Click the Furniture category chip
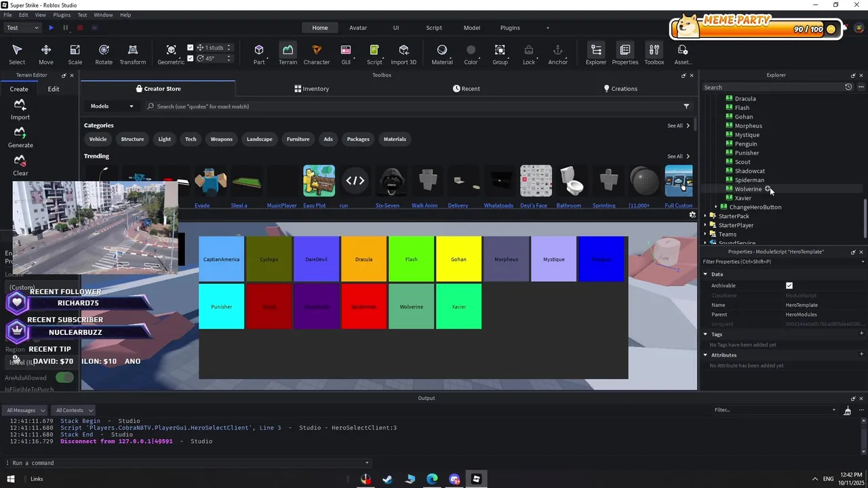Viewport: 868px width, 488px height. (298, 139)
